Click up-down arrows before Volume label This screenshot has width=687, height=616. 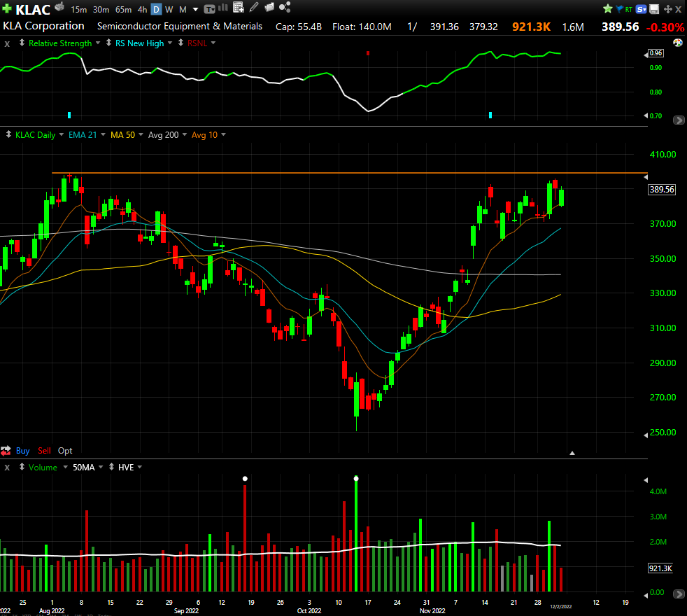22,466
